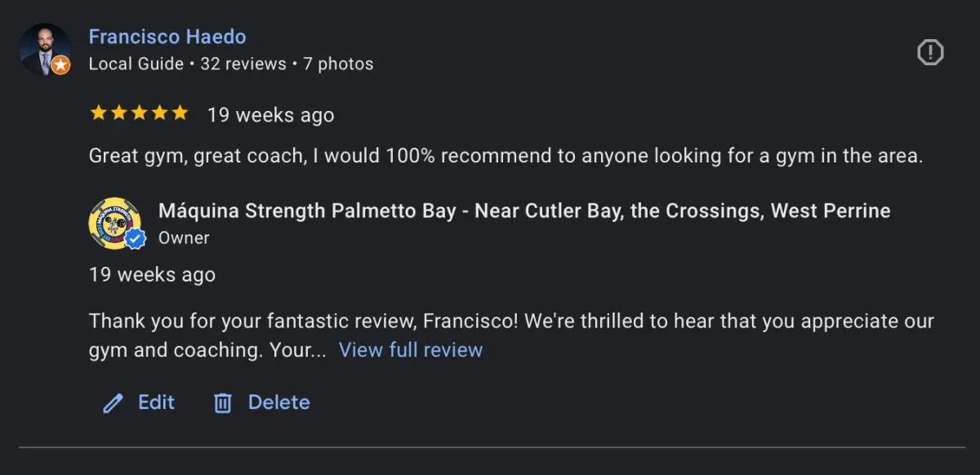The height and width of the screenshot is (475, 980).
Task: Click the third yellow rating star
Action: 139,113
